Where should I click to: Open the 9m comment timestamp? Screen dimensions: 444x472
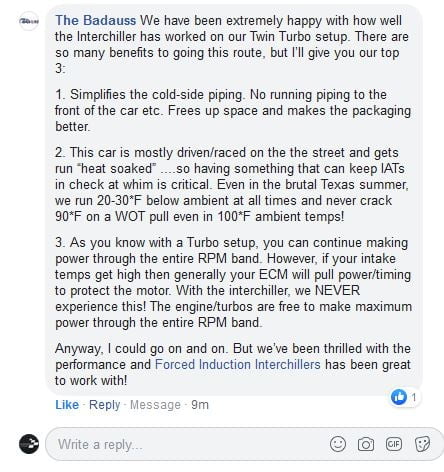(200, 405)
